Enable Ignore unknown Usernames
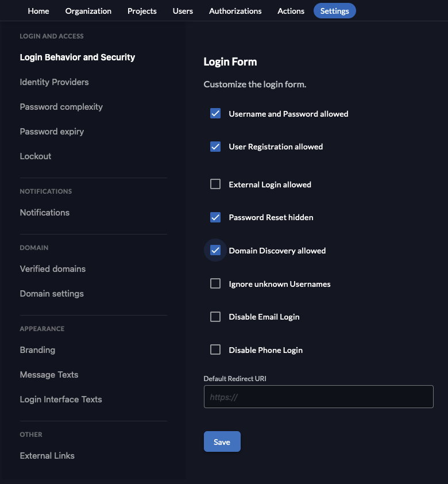This screenshot has height=484, width=448. pos(215,283)
